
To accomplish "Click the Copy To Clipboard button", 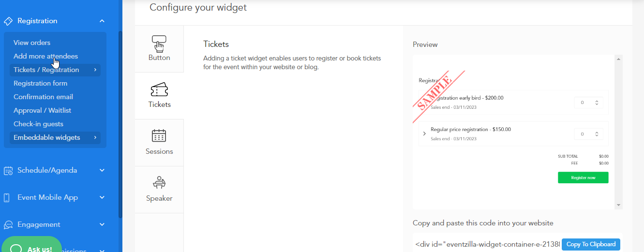I will (591, 244).
